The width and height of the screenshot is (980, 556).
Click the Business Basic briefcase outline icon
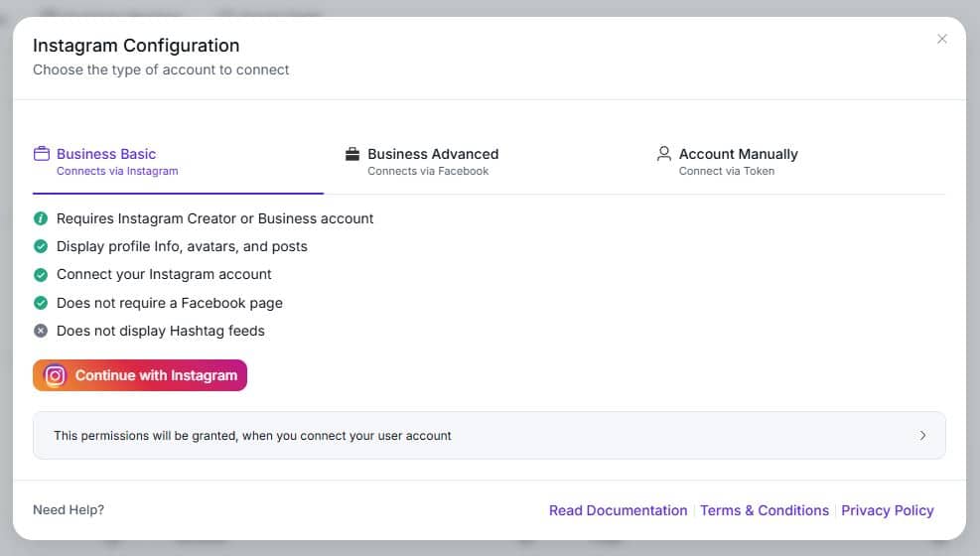[42, 154]
